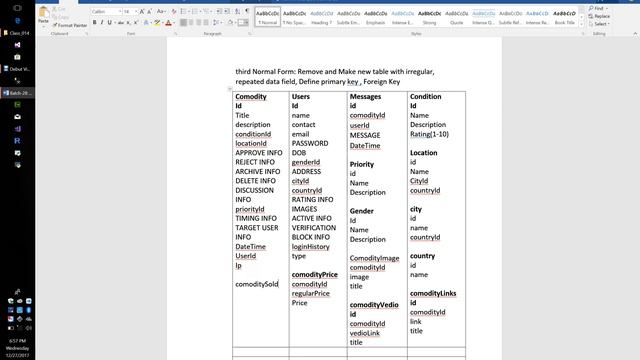
Task: Switch to the Debut Video taskbar window
Action: pos(17,69)
